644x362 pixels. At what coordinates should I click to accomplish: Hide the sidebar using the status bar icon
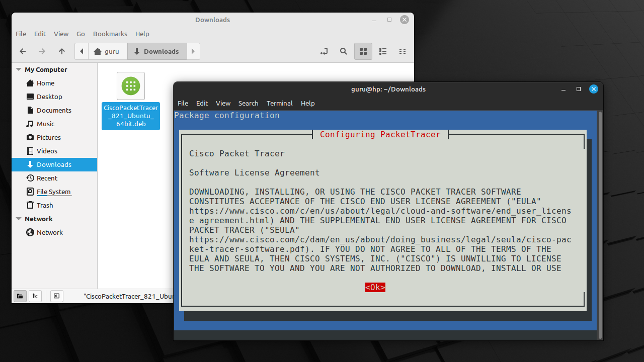(56, 296)
